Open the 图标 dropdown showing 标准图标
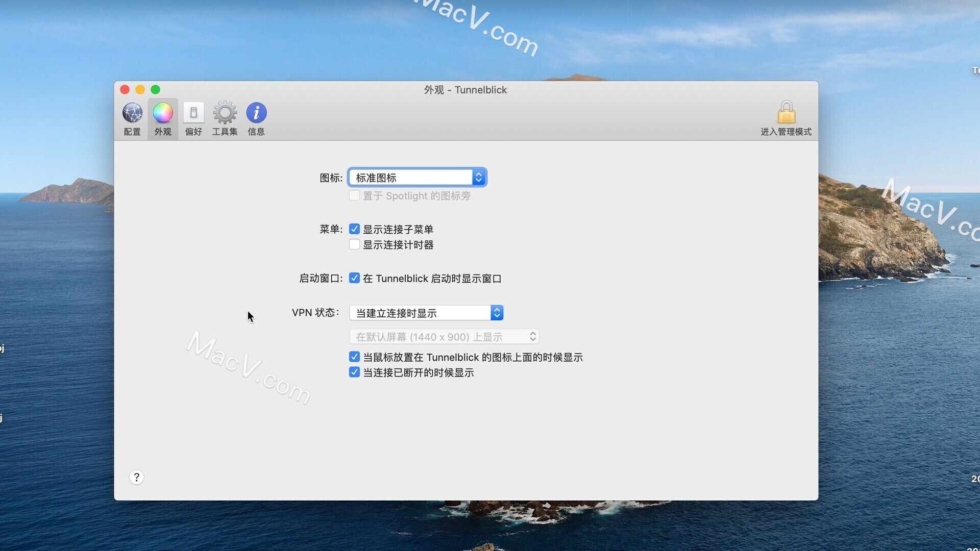The width and height of the screenshot is (980, 551). pos(417,178)
